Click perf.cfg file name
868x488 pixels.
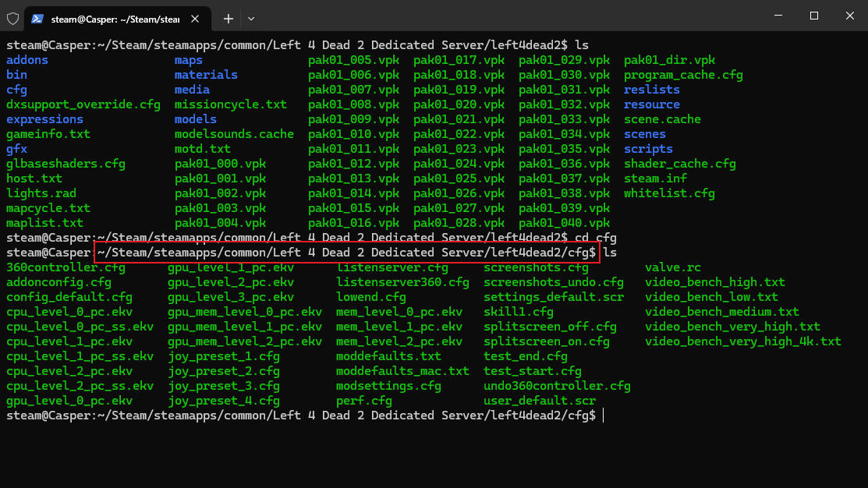[x=363, y=401]
